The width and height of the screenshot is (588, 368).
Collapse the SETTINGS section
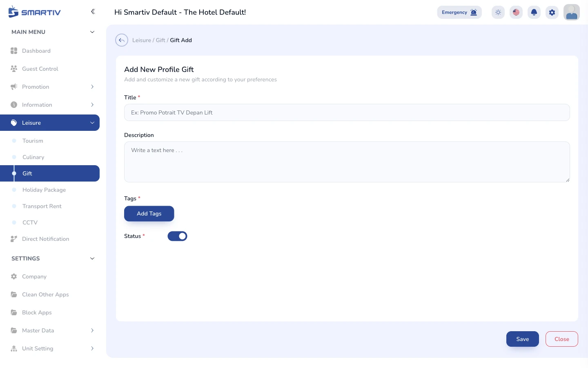coord(92,258)
